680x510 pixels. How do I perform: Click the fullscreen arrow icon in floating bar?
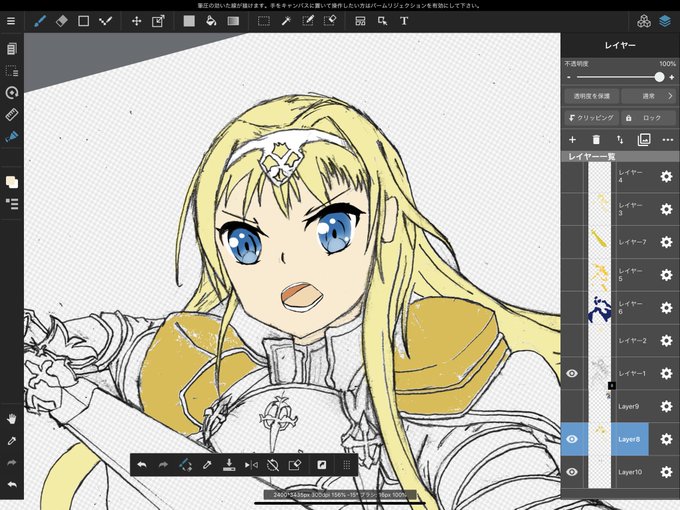(x=321, y=465)
